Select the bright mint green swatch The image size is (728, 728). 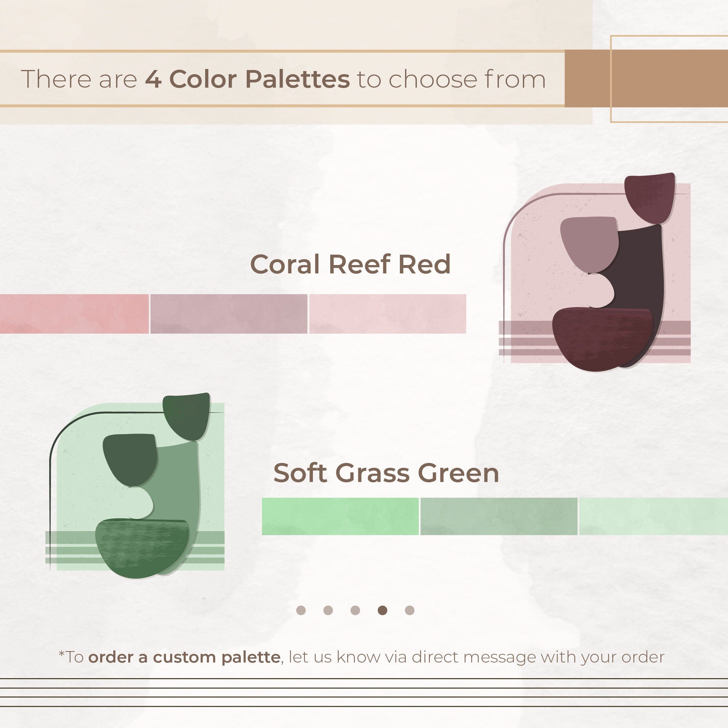click(x=340, y=516)
